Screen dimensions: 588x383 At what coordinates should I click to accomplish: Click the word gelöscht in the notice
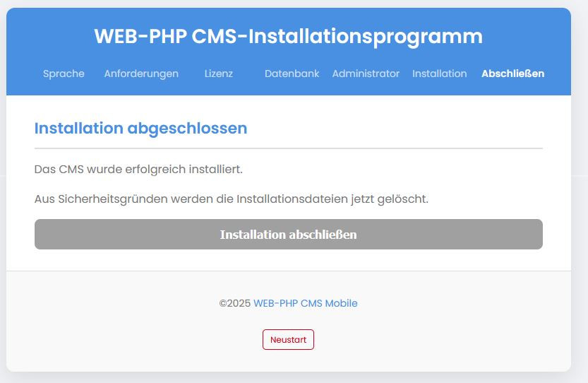click(402, 199)
